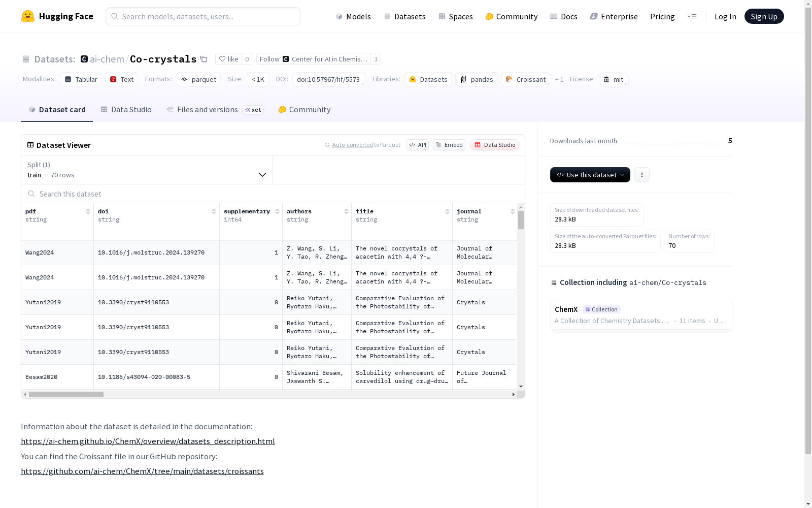Image resolution: width=812 pixels, height=508 pixels.
Task: Focus the Search this dataset field
Action: tap(273, 194)
